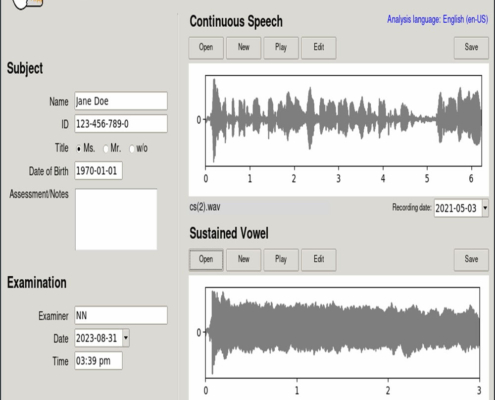Open a Sustained Vowel audio file
495x400 pixels.
(206, 259)
